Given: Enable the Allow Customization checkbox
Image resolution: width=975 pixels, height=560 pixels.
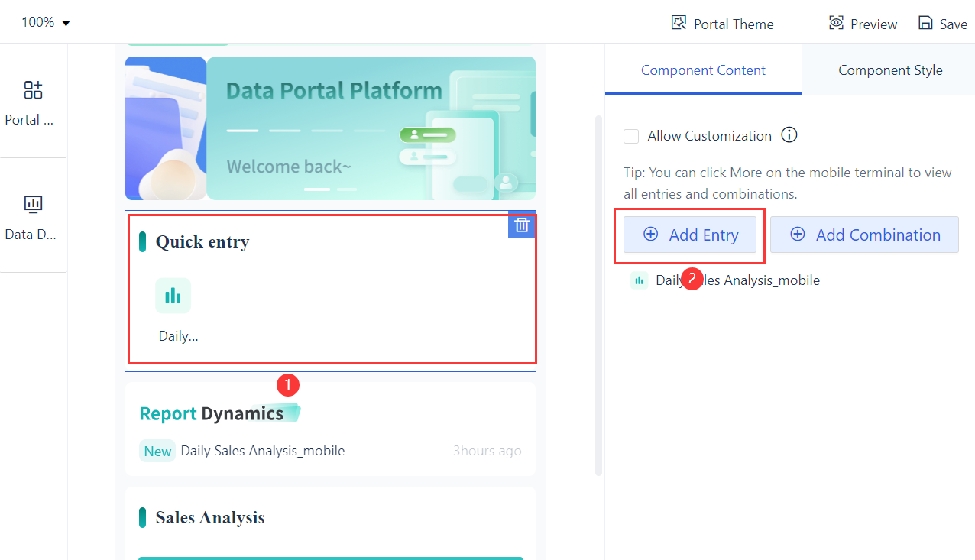Looking at the screenshot, I should 631,136.
